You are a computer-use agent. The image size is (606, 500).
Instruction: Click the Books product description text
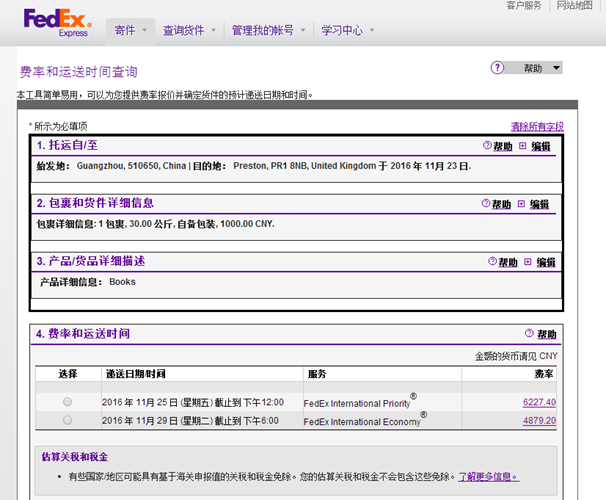point(123,282)
